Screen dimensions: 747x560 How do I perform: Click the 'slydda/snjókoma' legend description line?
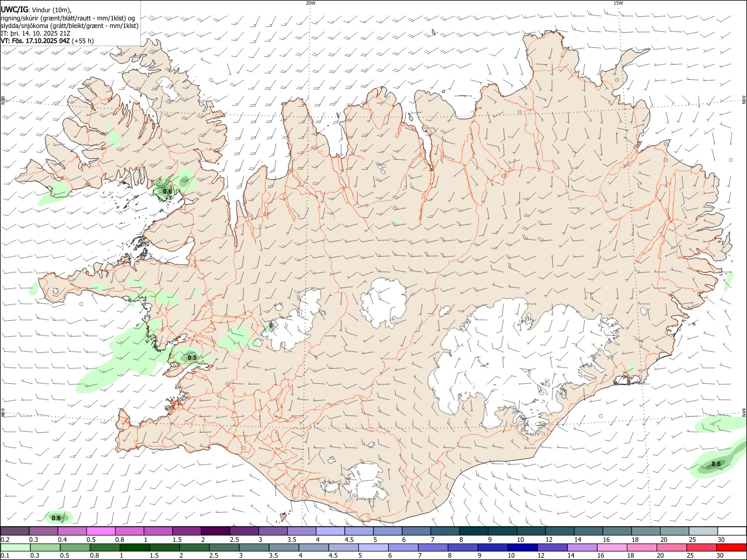(x=69, y=26)
